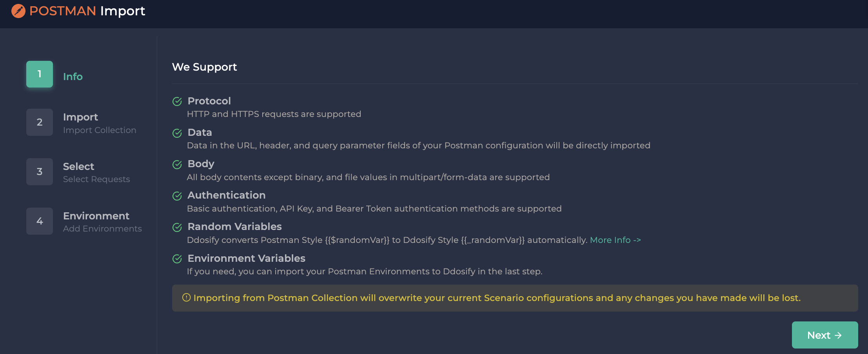Select the Info step label
The height and width of the screenshot is (354, 868).
(73, 77)
